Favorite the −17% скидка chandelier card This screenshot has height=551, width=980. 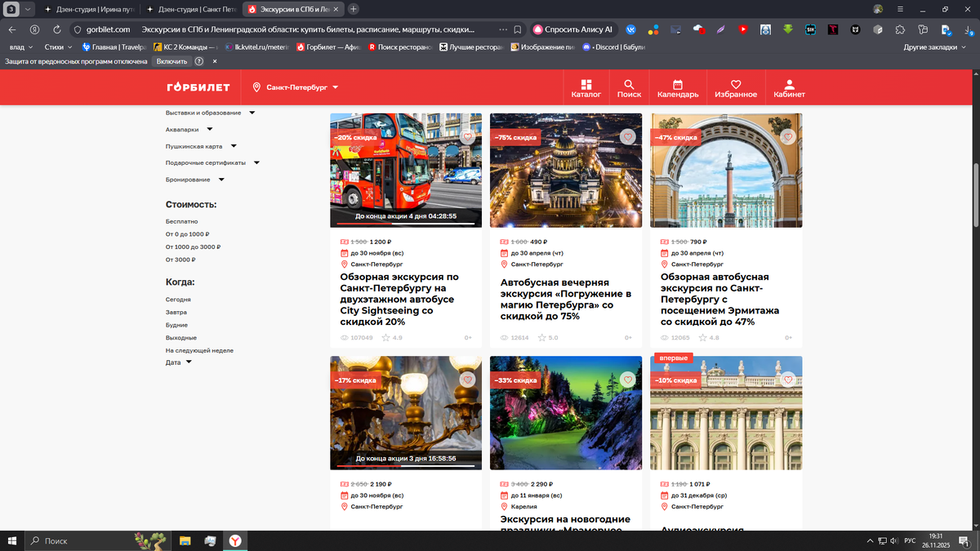pyautogui.click(x=467, y=380)
